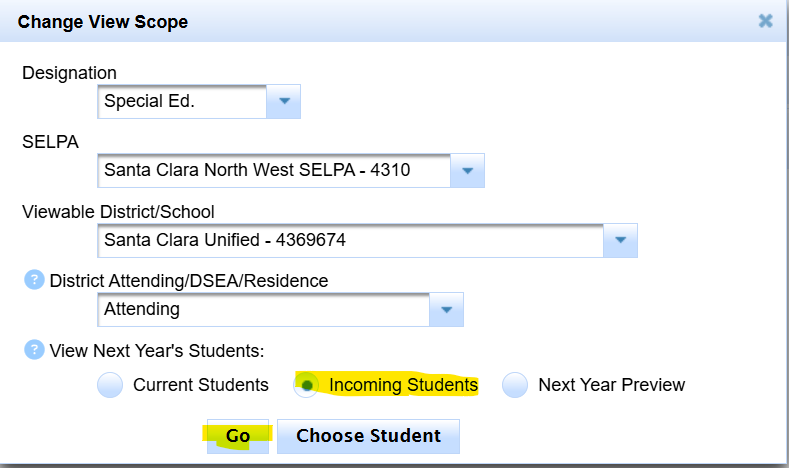The height and width of the screenshot is (468, 789).
Task: Click the Attending text field
Action: click(x=265, y=310)
